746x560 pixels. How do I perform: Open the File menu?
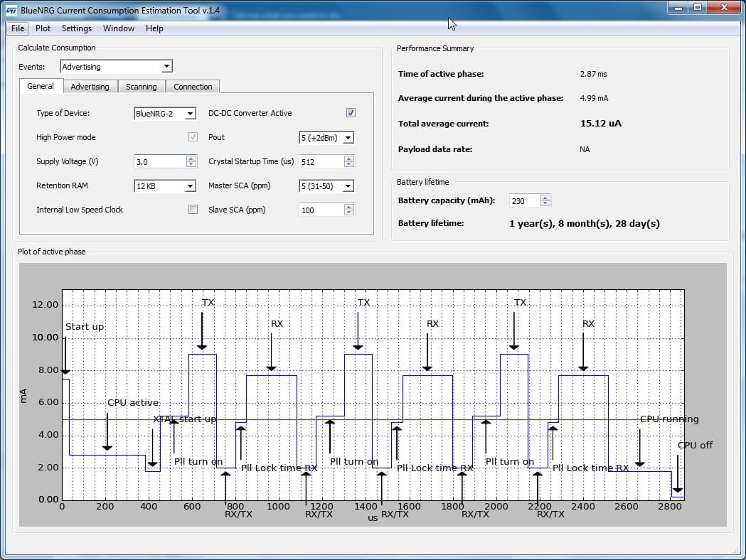18,28
